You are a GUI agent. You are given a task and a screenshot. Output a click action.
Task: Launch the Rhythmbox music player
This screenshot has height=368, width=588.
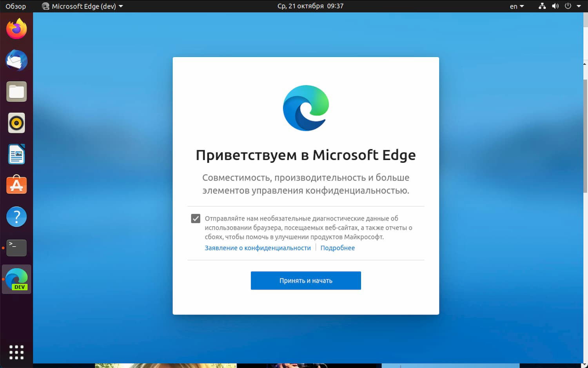(x=16, y=123)
